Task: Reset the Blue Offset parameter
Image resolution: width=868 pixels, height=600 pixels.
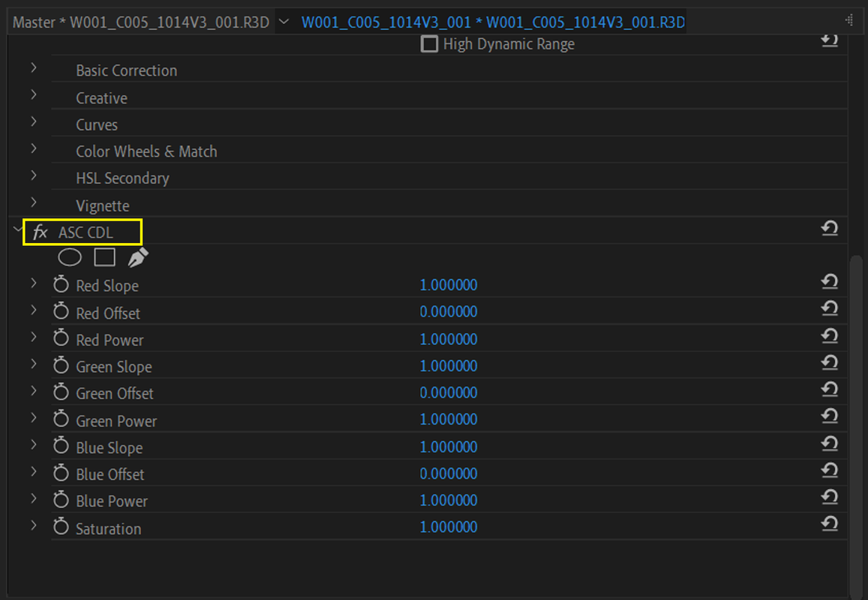Action: (829, 470)
